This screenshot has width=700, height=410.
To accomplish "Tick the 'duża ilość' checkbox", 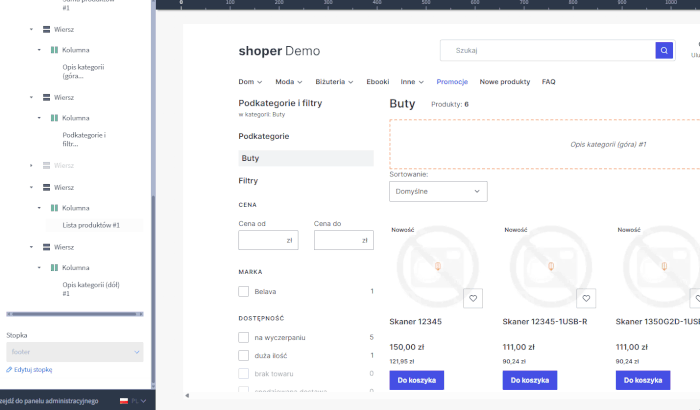I will (243, 355).
